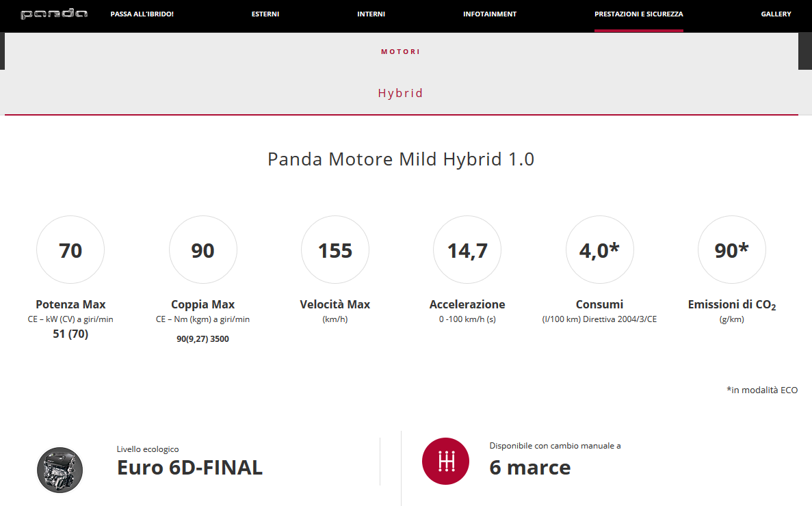The height and width of the screenshot is (506, 812).
Task: Select the Infotainment menu item
Action: tap(489, 14)
